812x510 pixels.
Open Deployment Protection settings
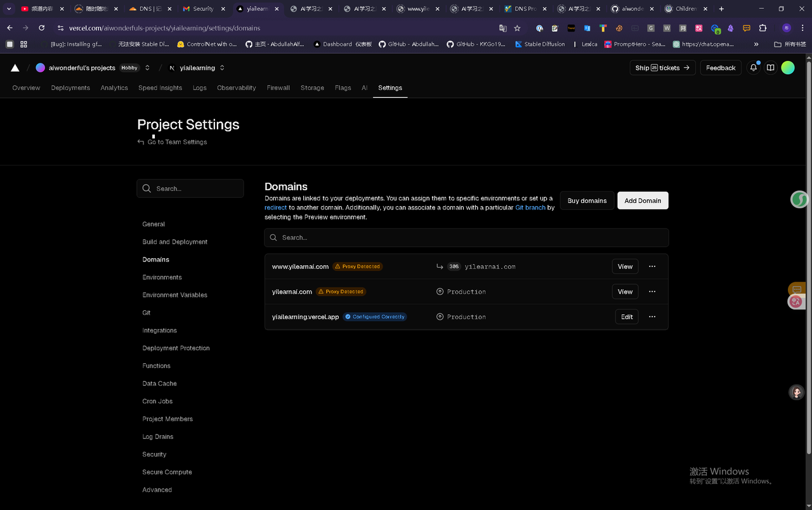pyautogui.click(x=176, y=348)
